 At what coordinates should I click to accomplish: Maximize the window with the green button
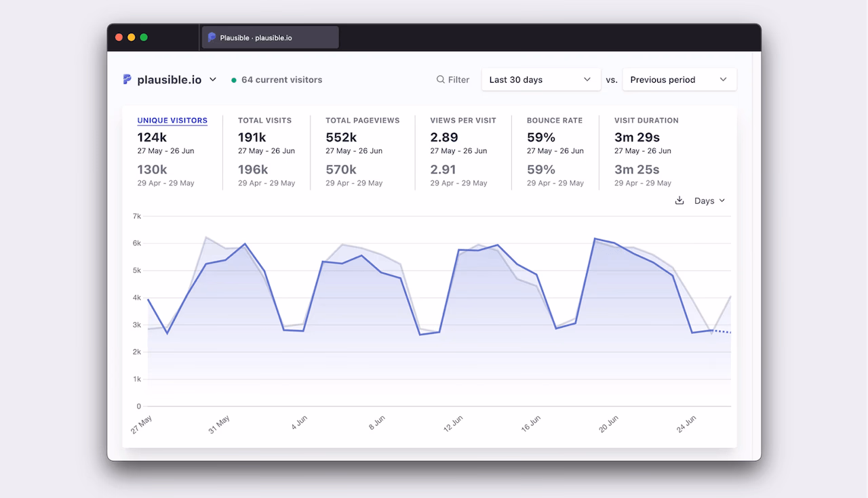click(x=144, y=37)
